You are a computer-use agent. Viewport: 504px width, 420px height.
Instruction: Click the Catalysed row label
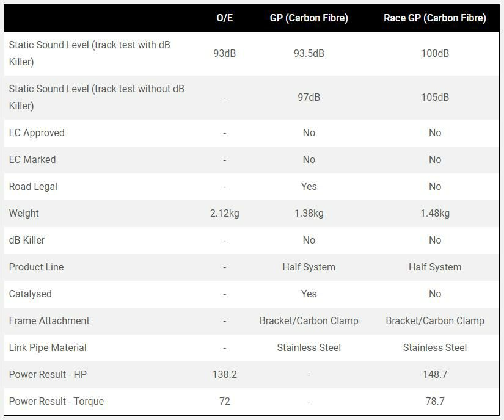coord(31,294)
